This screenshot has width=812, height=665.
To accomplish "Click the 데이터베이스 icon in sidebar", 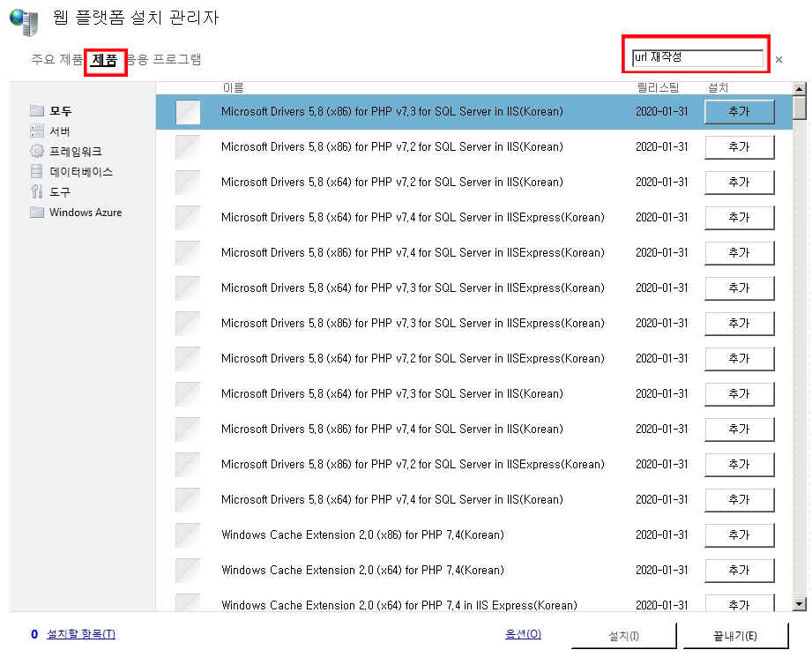I will tap(37, 171).
